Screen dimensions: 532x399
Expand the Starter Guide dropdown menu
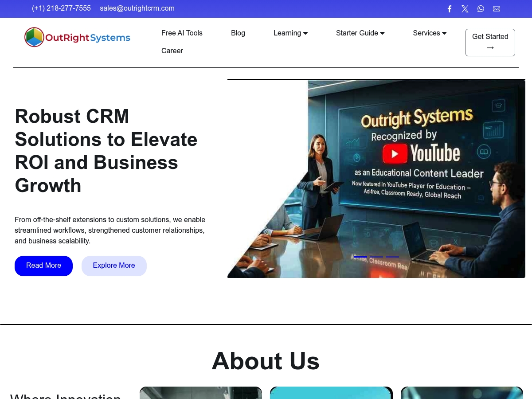coord(360,33)
